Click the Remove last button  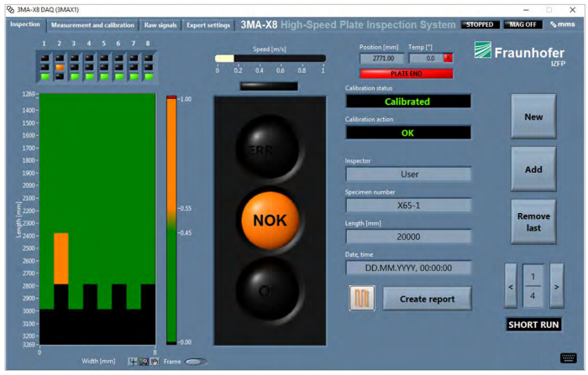pyautogui.click(x=533, y=221)
